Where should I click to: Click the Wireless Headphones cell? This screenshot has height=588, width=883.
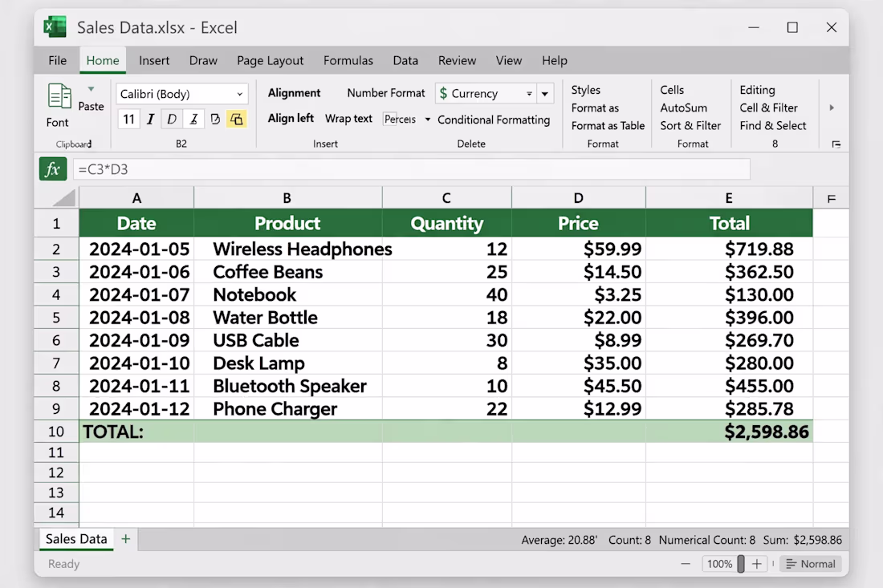tap(287, 249)
